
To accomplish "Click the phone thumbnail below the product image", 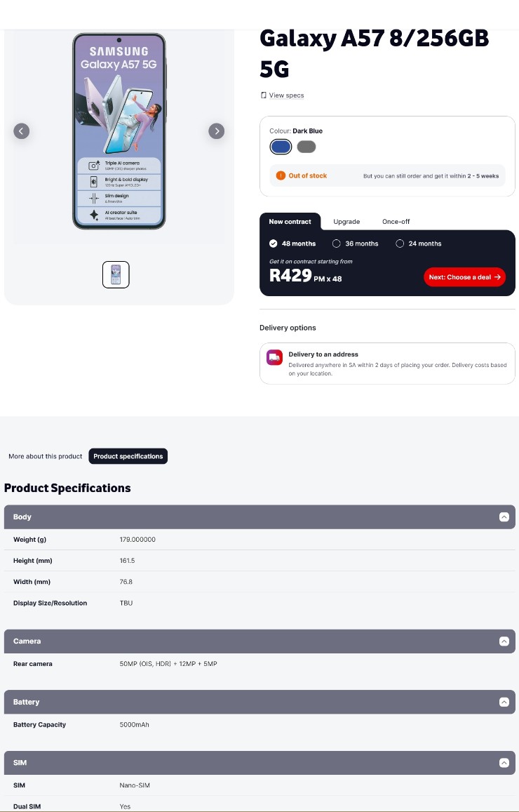I will [x=116, y=274].
